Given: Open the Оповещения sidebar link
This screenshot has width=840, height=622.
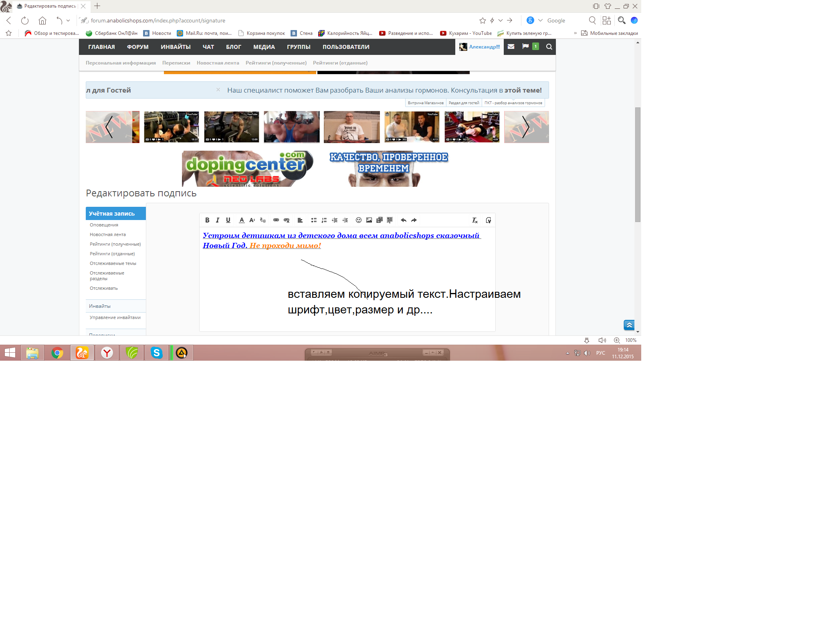Looking at the screenshot, I should pos(104,225).
